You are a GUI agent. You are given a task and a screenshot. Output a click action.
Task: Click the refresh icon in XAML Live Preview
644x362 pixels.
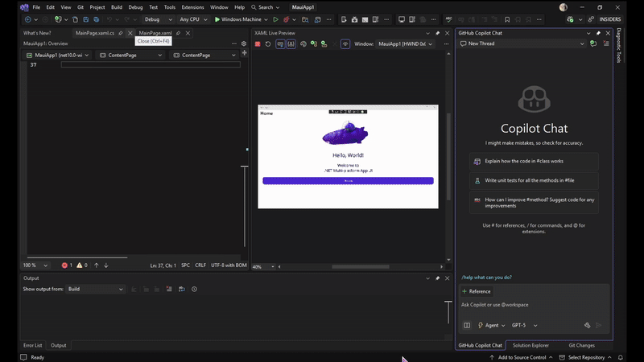(269, 44)
